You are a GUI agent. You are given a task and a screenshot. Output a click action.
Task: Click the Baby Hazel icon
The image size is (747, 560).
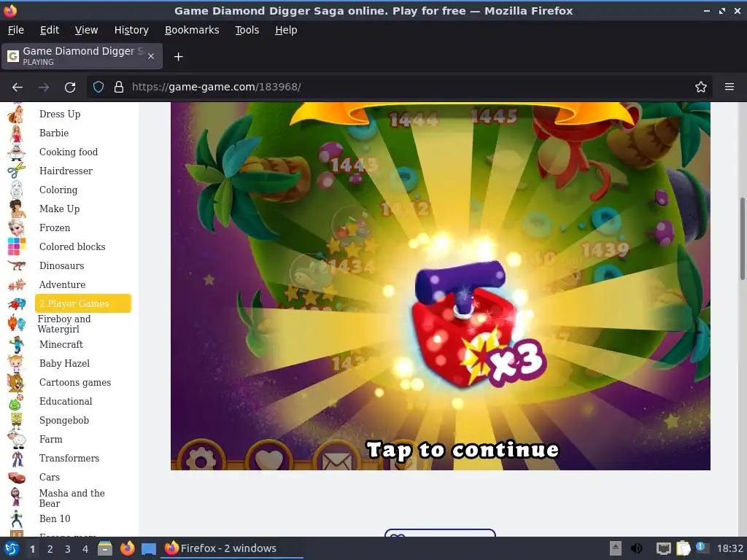point(16,363)
